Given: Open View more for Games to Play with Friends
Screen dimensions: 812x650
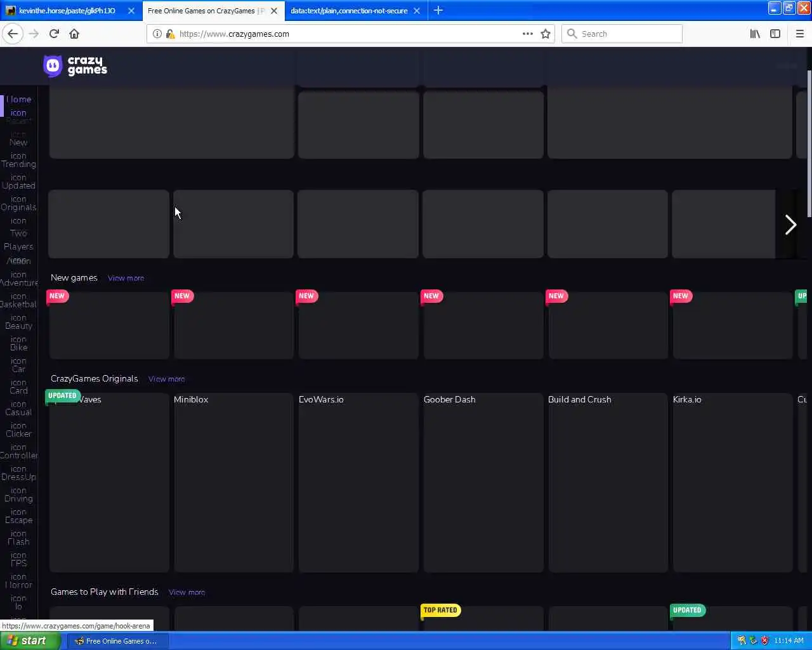Looking at the screenshot, I should pyautogui.click(x=187, y=592).
